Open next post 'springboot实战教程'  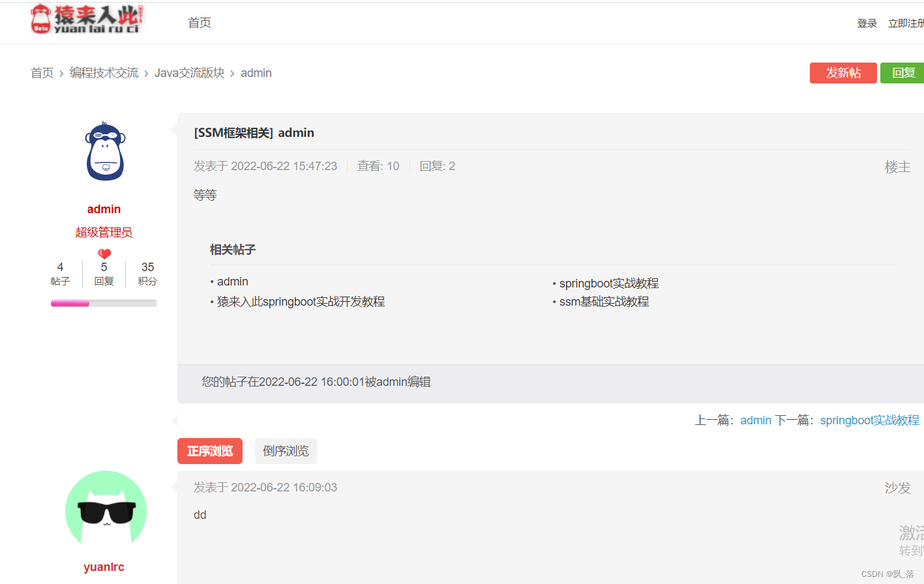(x=870, y=420)
